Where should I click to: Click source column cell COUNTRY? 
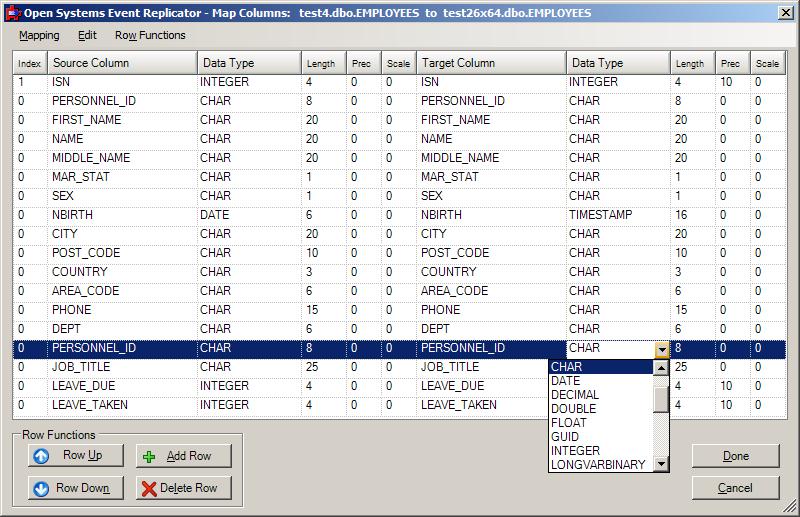[122, 272]
